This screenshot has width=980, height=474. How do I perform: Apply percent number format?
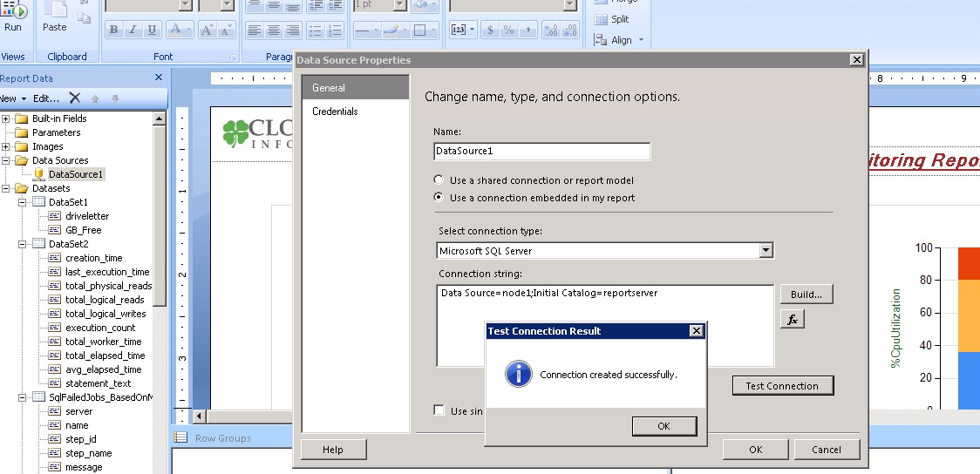(x=508, y=30)
